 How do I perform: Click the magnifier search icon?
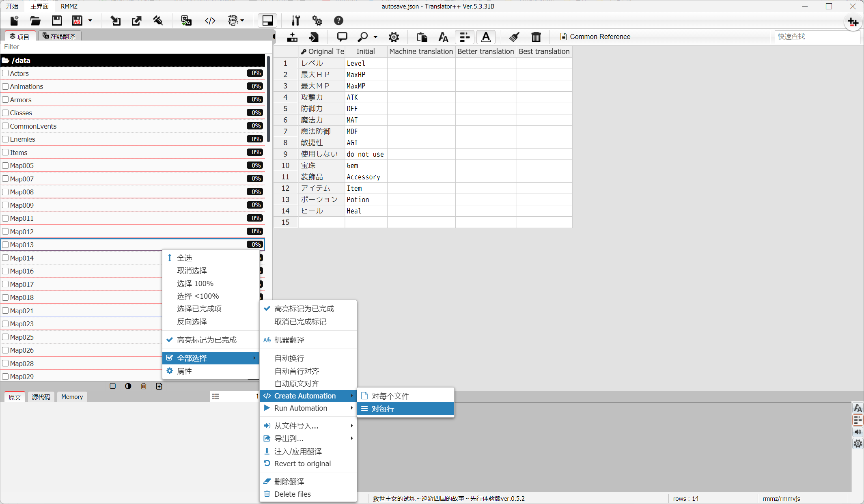(x=362, y=37)
